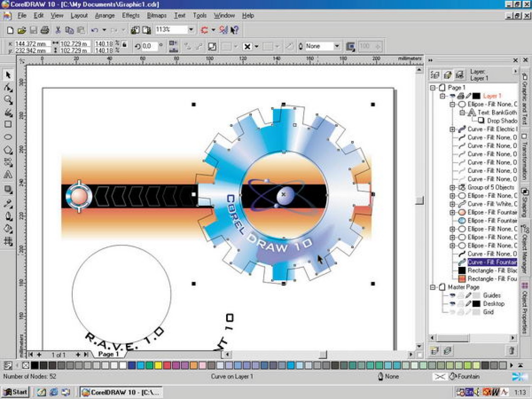Click Show Object Properties icon in Object Manager
The height and width of the screenshot is (399, 532).
pyautogui.click(x=435, y=75)
